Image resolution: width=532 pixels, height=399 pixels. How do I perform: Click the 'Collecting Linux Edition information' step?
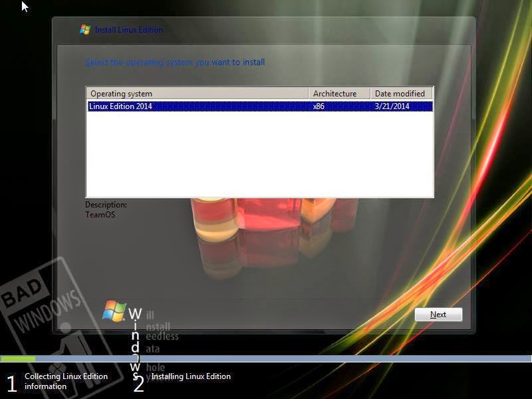coord(66,381)
